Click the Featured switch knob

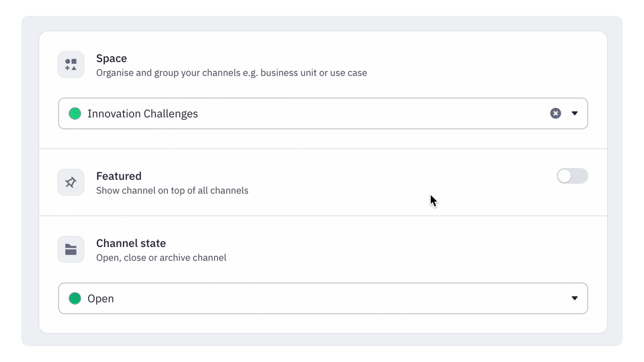pos(565,176)
